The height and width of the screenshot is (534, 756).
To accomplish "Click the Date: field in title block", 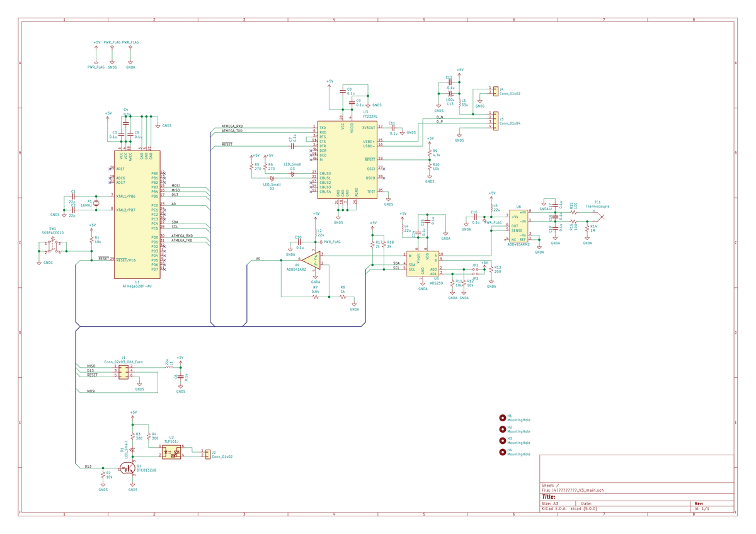I will (586, 504).
